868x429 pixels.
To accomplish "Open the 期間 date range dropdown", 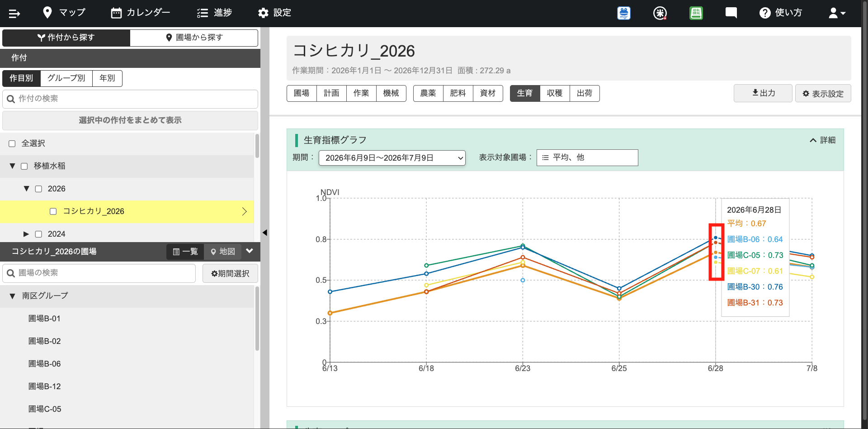I will (392, 158).
